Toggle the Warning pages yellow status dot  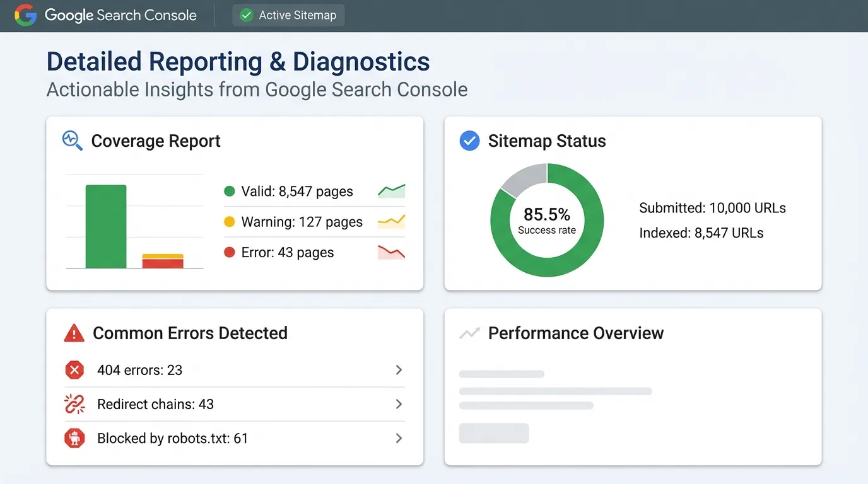tap(230, 222)
